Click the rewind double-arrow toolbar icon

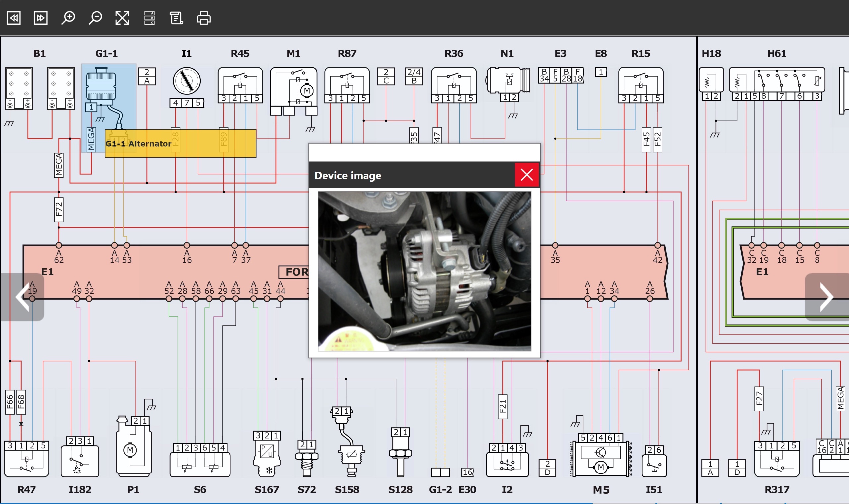click(x=14, y=18)
